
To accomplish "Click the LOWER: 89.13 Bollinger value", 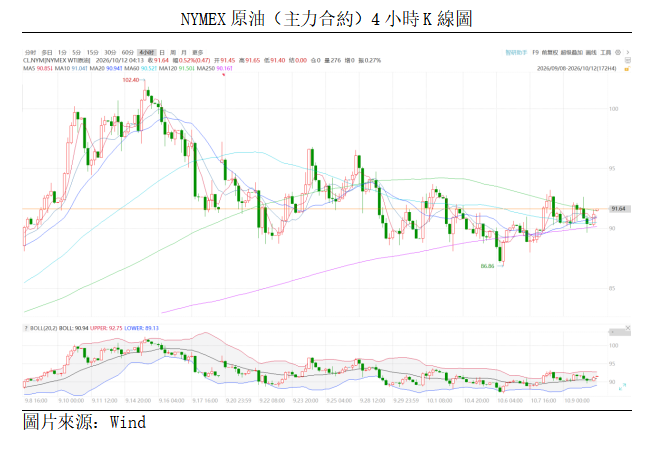I will tap(141, 328).
